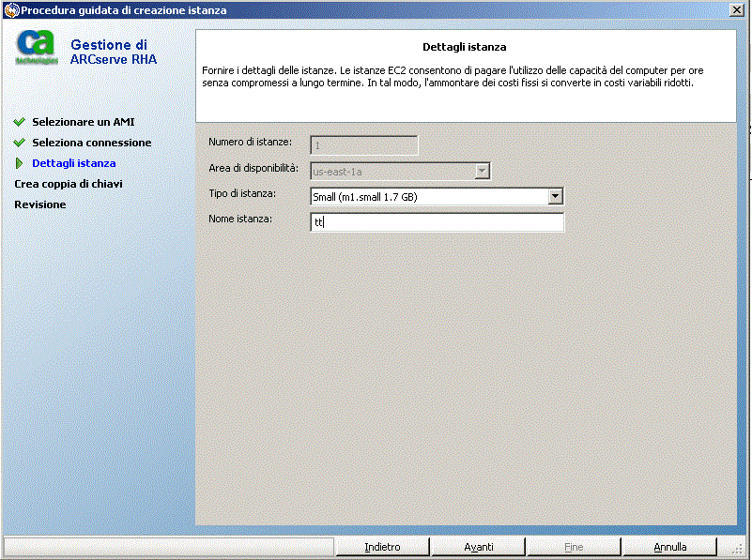Click green checkmark beside Seleziona connessione
This screenshot has height=560, width=752.
pyautogui.click(x=19, y=143)
